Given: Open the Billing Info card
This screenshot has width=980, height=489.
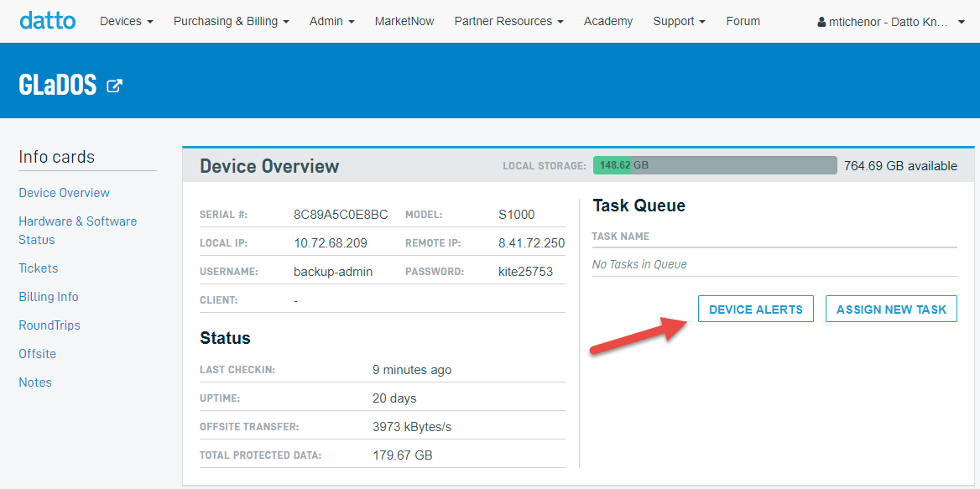Looking at the screenshot, I should coord(49,297).
